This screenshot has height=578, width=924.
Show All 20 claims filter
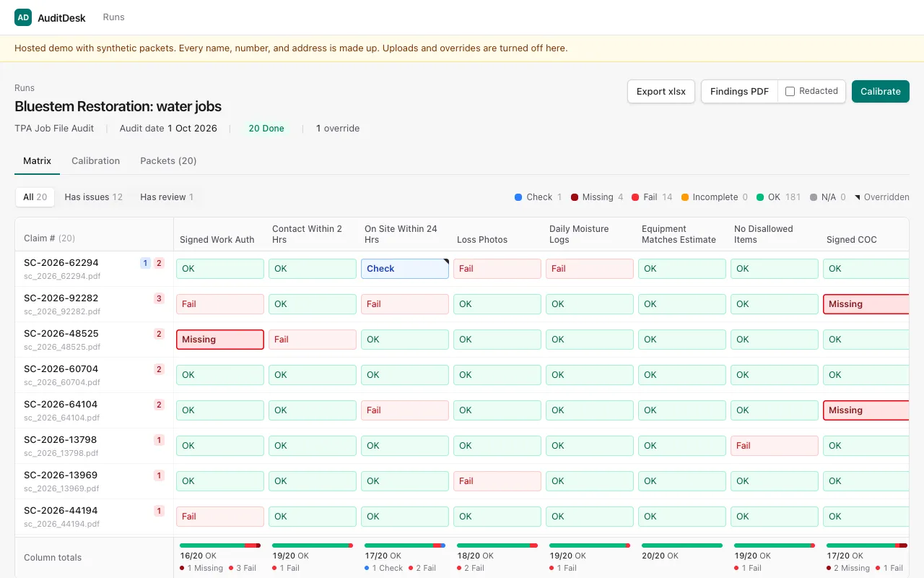click(x=35, y=197)
